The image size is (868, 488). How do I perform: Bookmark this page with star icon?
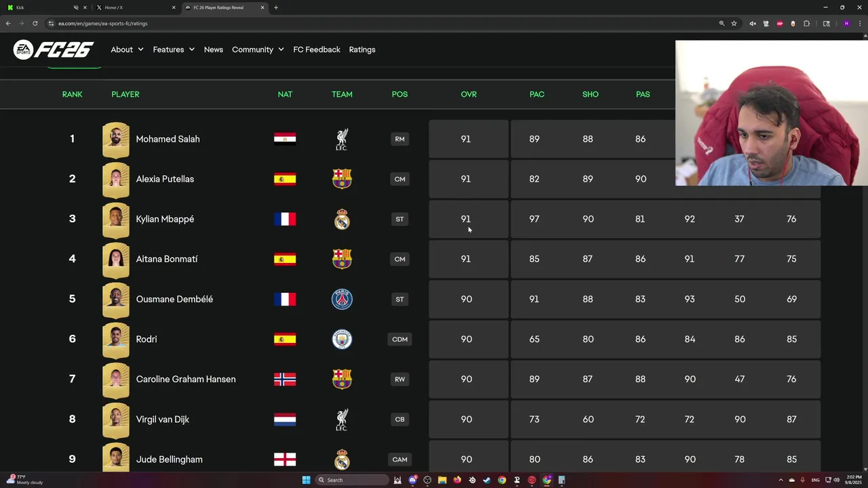pos(734,23)
